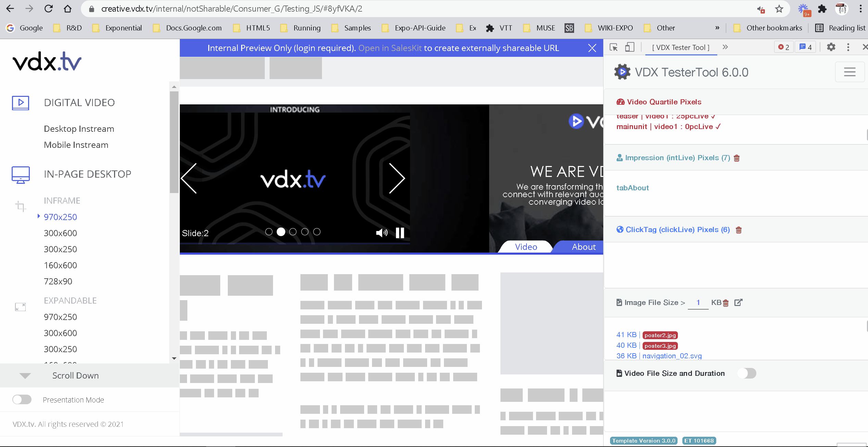Open DevTools more options dots
868x447 pixels.
coord(848,47)
